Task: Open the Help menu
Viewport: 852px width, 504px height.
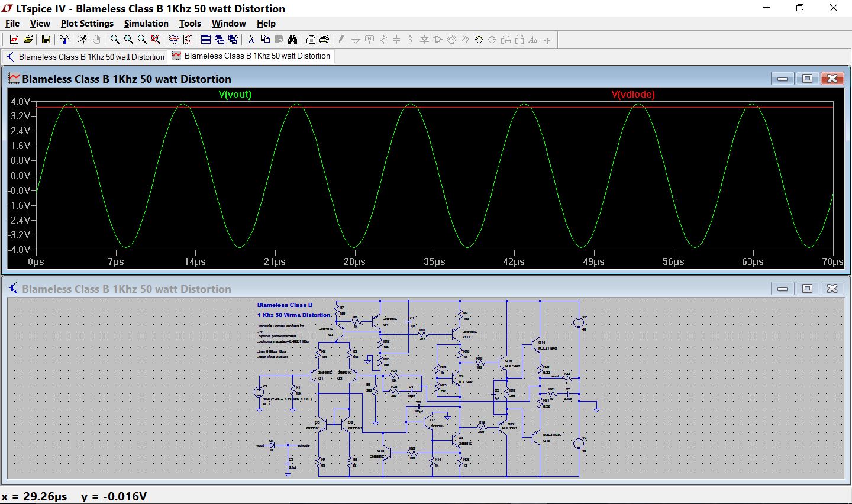Action: click(x=266, y=24)
